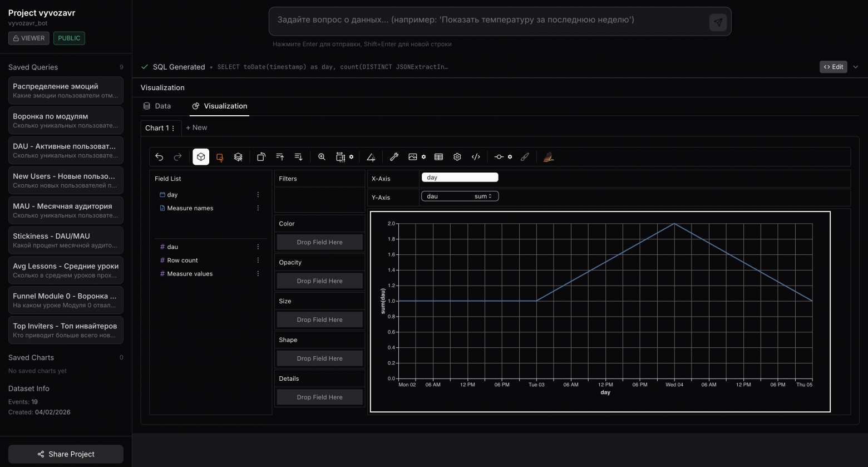
Task: Open chart settings gear icon
Action: 457,157
